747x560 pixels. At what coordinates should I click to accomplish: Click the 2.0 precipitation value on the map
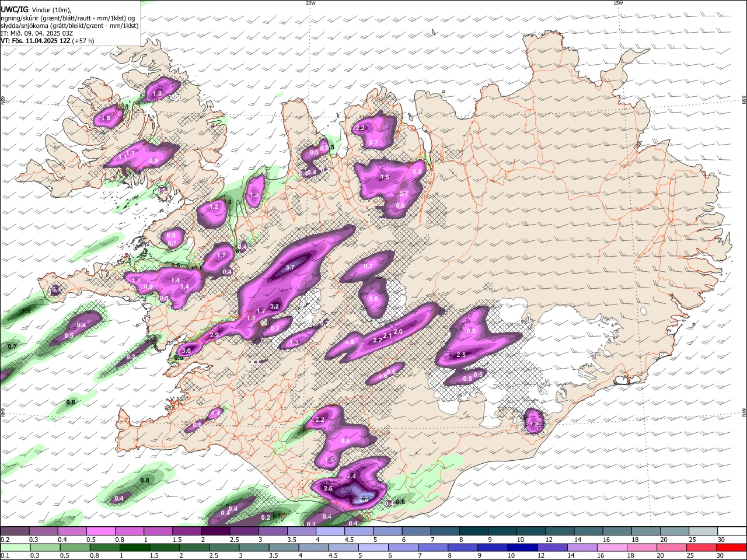398,331
